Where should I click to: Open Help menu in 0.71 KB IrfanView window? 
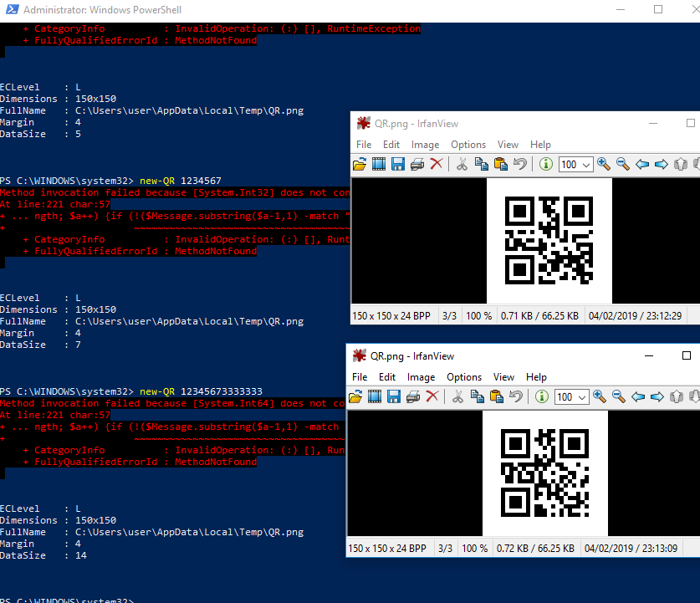pyautogui.click(x=540, y=145)
